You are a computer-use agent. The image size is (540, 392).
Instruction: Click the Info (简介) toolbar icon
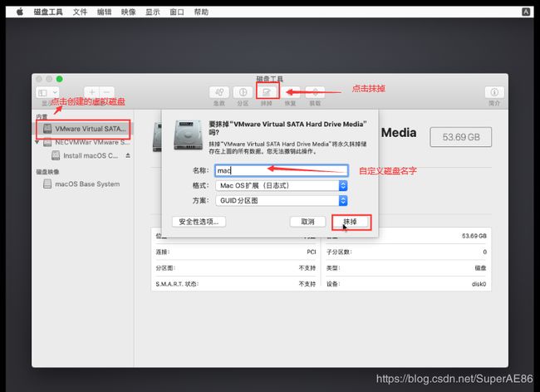coord(494,92)
